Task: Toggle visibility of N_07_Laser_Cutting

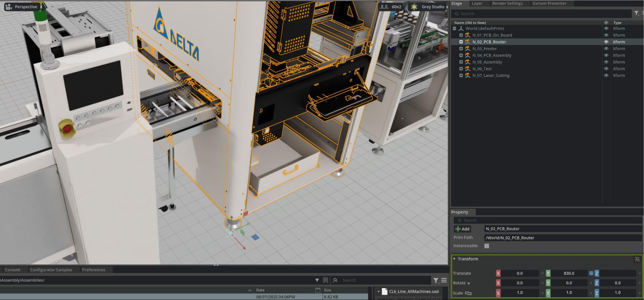Action: [x=606, y=75]
